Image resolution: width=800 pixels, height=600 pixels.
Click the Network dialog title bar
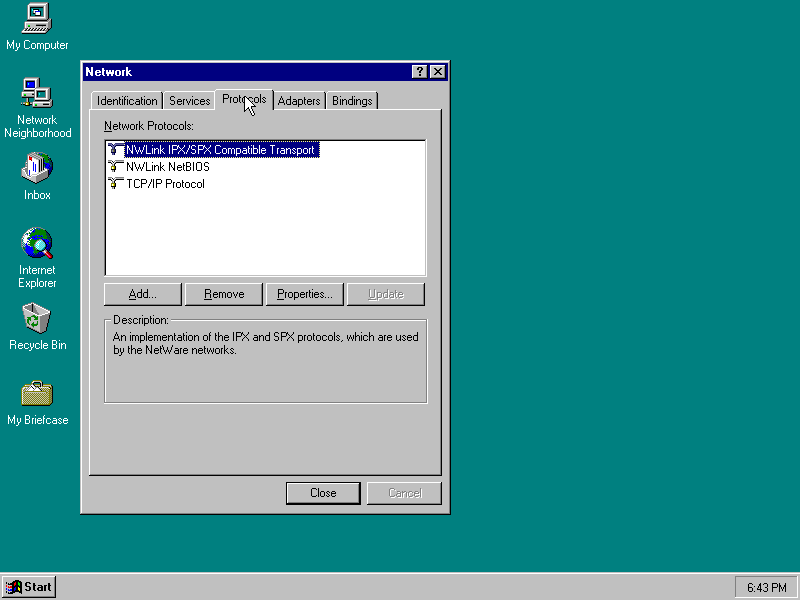coord(265,72)
